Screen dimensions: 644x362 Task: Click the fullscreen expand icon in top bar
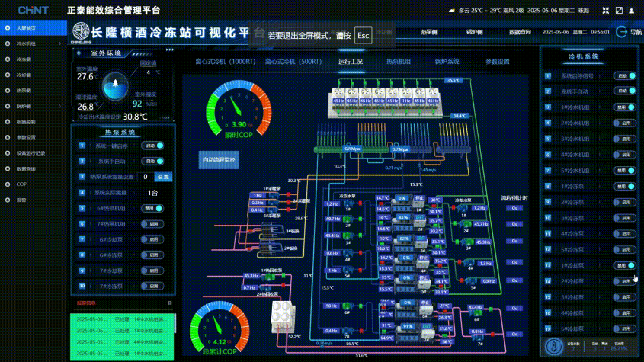coord(605,11)
